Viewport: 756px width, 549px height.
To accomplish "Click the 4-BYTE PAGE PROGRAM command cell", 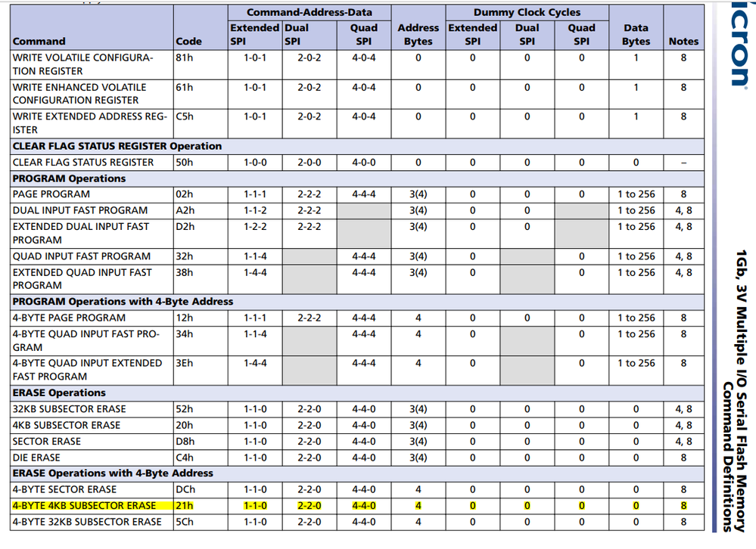I will tap(92, 318).
